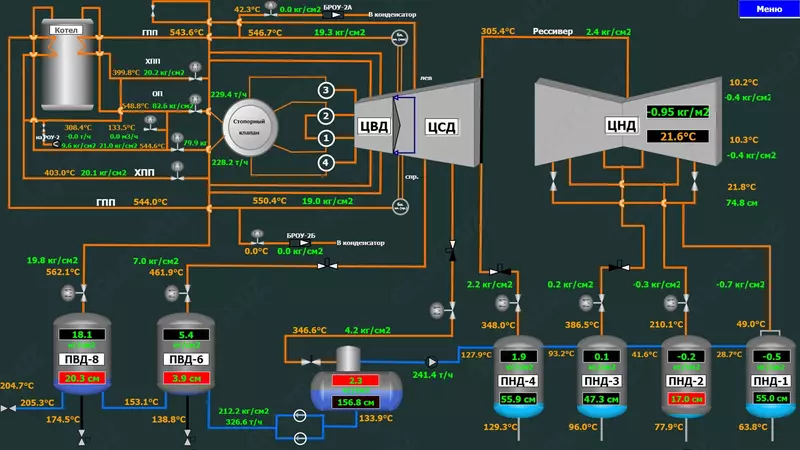Click the ОП valve near 548.8°C

[x=195, y=104]
